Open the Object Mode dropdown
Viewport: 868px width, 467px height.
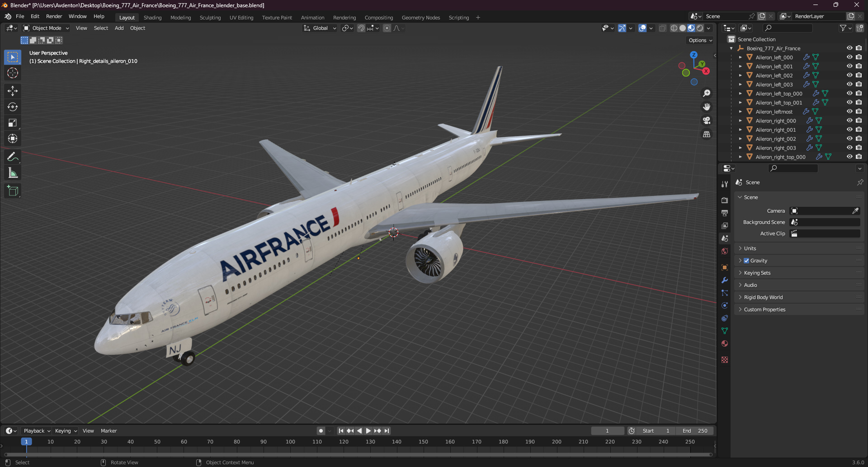point(46,28)
